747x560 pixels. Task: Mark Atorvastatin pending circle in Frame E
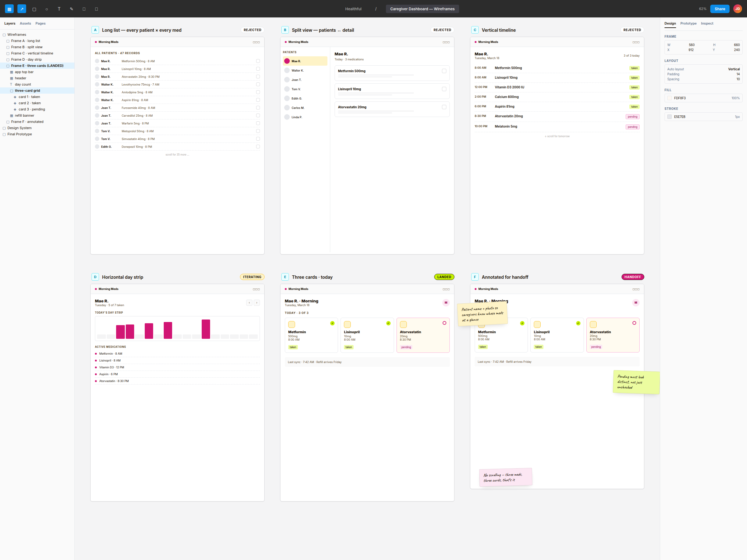pos(444,323)
